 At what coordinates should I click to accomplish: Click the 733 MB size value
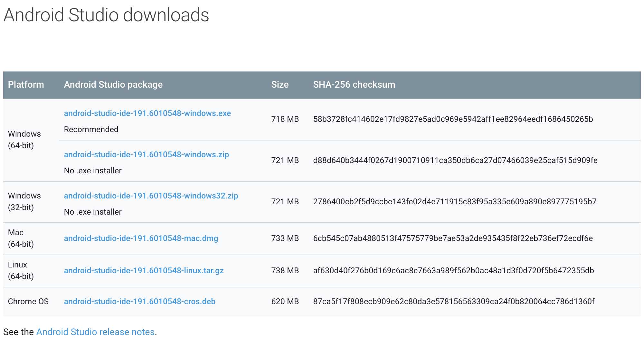coord(285,238)
